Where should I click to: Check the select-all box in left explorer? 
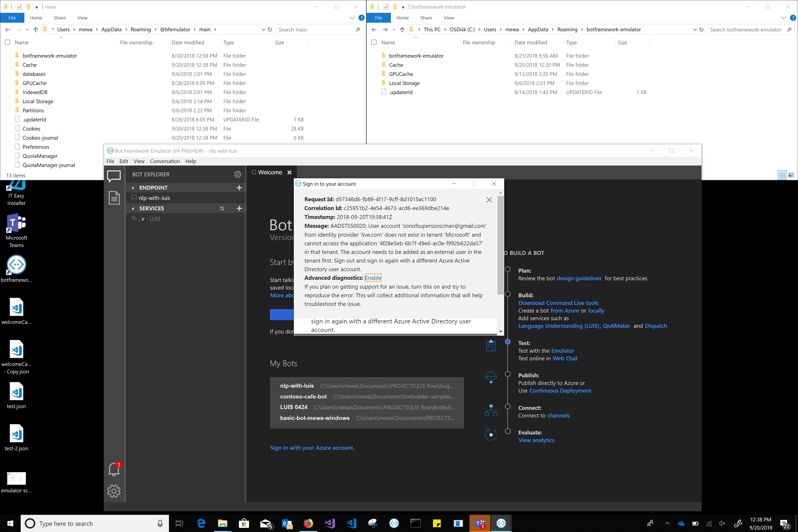pyautogui.click(x=7, y=42)
